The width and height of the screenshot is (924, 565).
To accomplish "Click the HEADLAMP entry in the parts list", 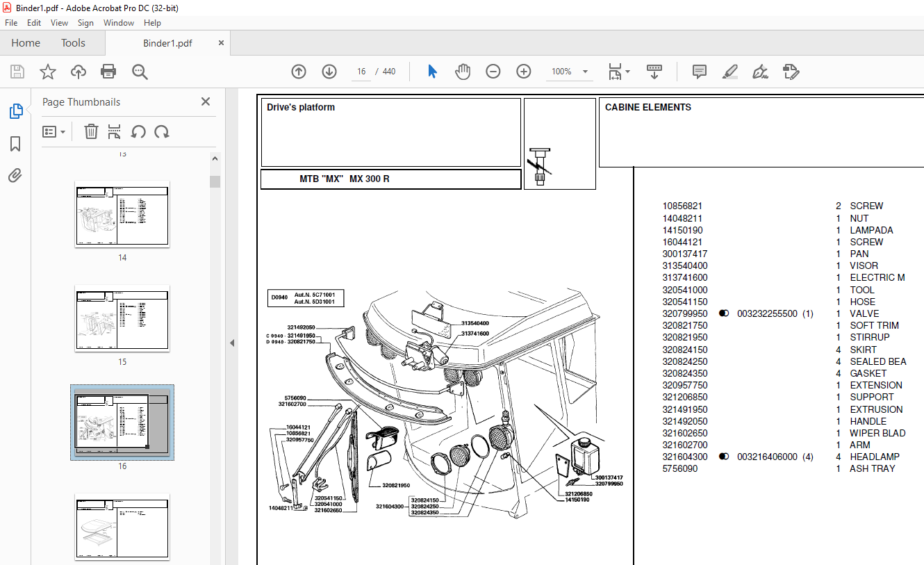I will [x=874, y=457].
